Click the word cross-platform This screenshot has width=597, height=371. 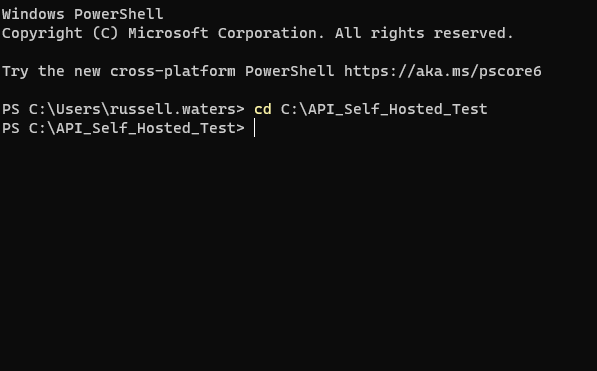172,71
